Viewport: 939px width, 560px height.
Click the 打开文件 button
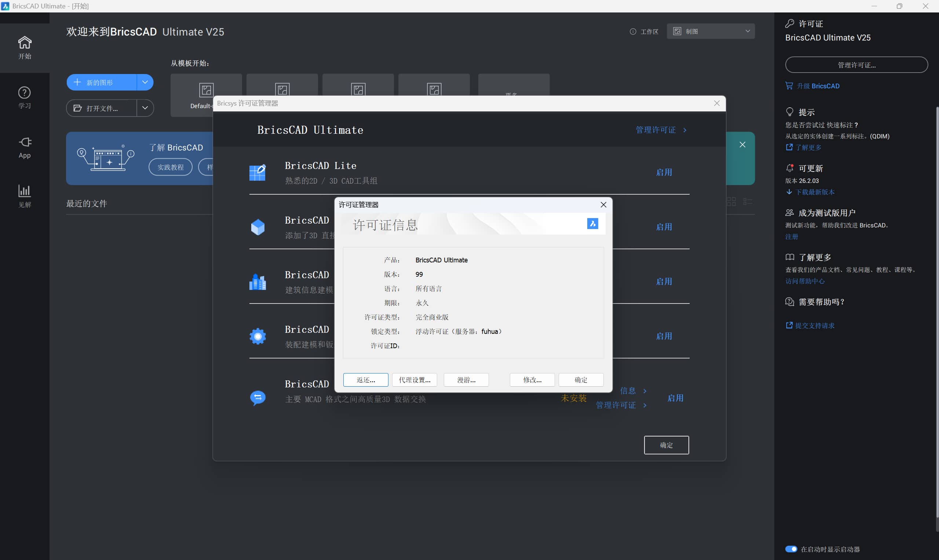[x=101, y=108]
